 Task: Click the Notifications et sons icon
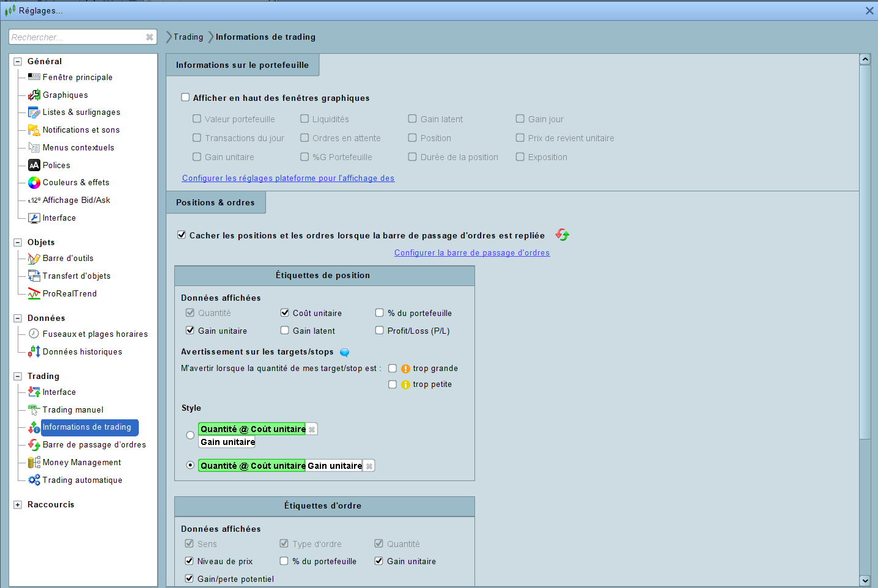34,130
